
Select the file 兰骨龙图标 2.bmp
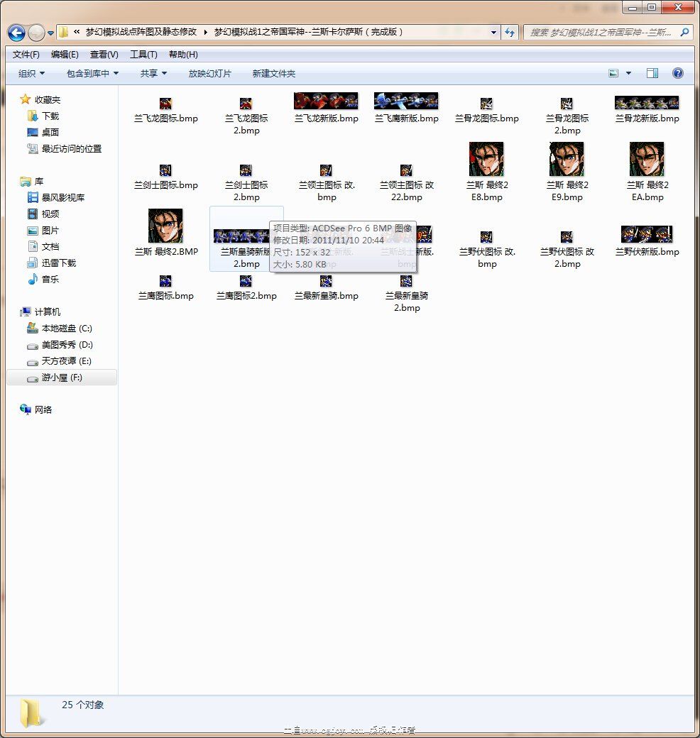[x=567, y=116]
